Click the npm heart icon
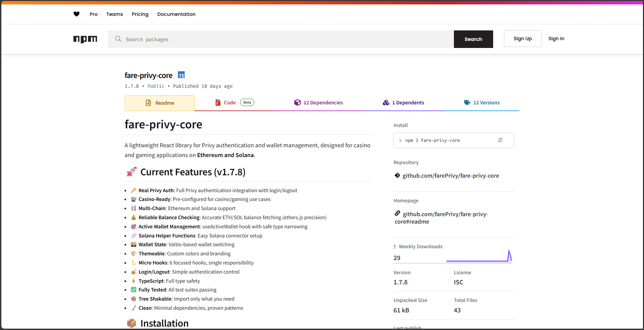 click(x=76, y=14)
